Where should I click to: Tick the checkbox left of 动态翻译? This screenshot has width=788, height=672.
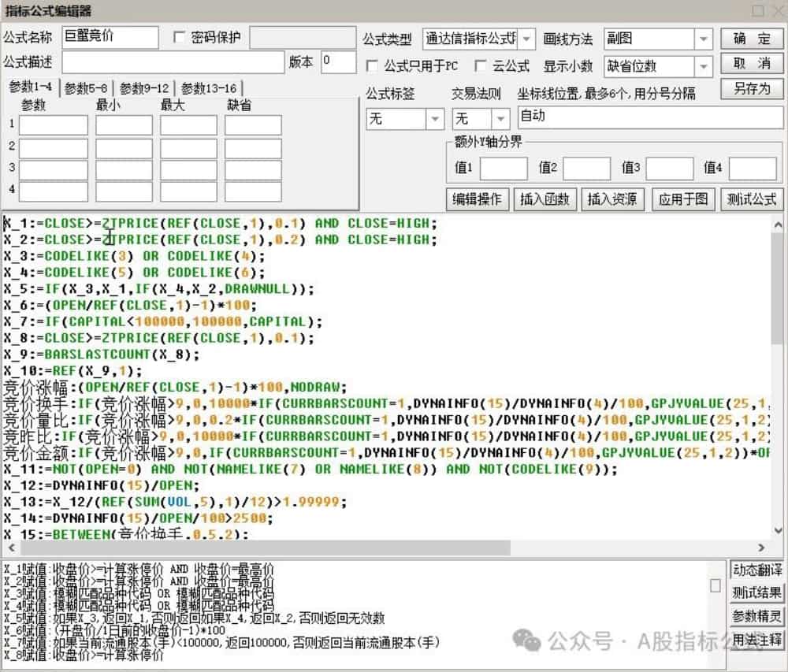716,585
